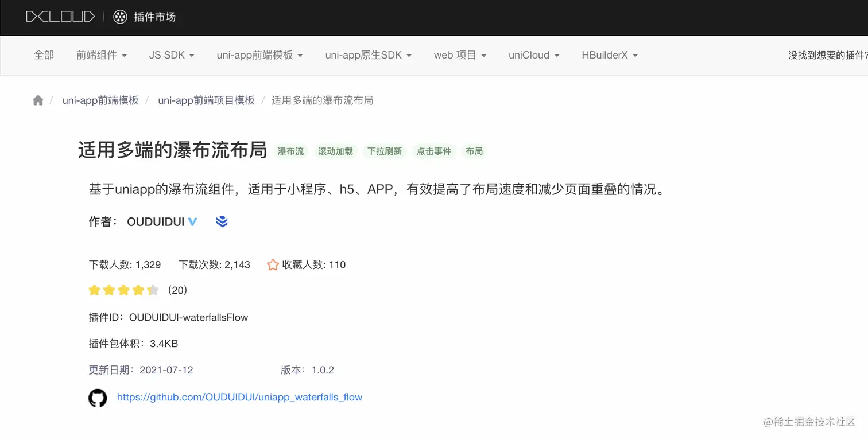Open 插件市场 header title
The width and height of the screenshot is (868, 440).
[x=154, y=17]
